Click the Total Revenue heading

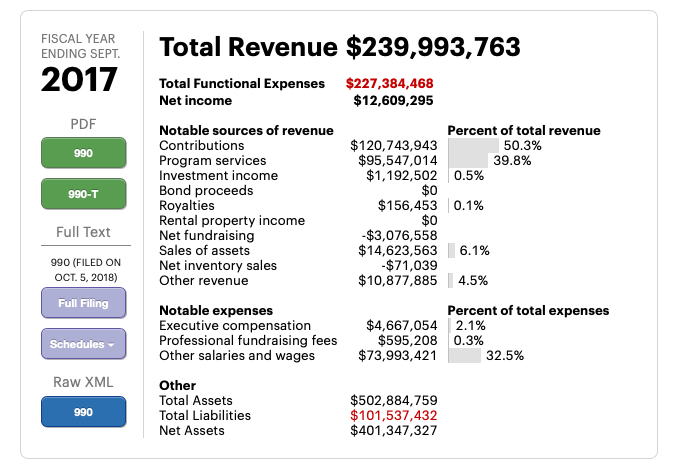point(339,47)
